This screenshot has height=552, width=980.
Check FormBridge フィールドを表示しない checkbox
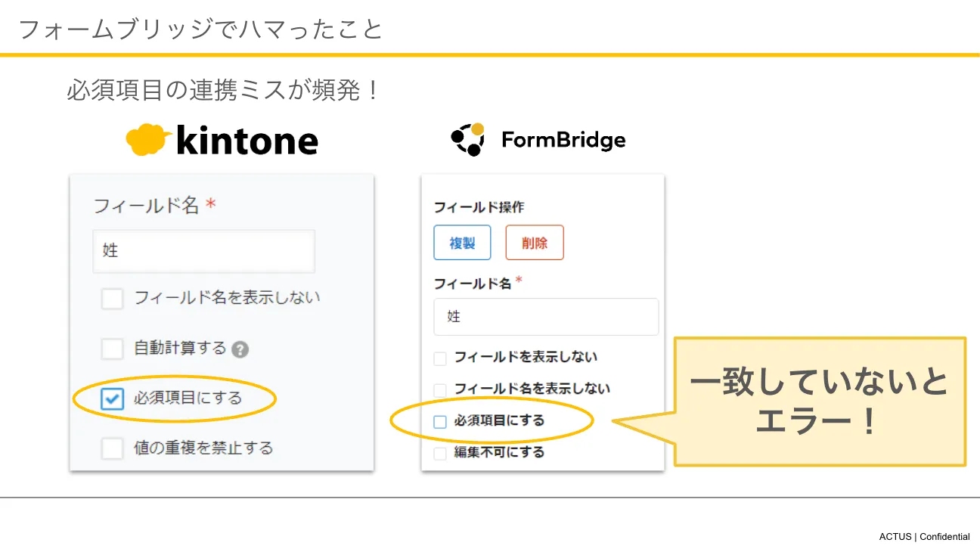coord(440,358)
